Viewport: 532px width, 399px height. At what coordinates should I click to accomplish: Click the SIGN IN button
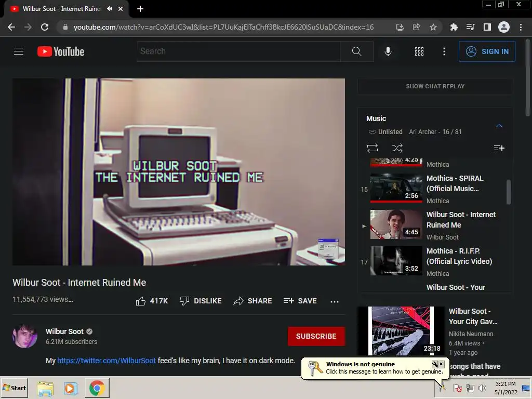(487, 51)
